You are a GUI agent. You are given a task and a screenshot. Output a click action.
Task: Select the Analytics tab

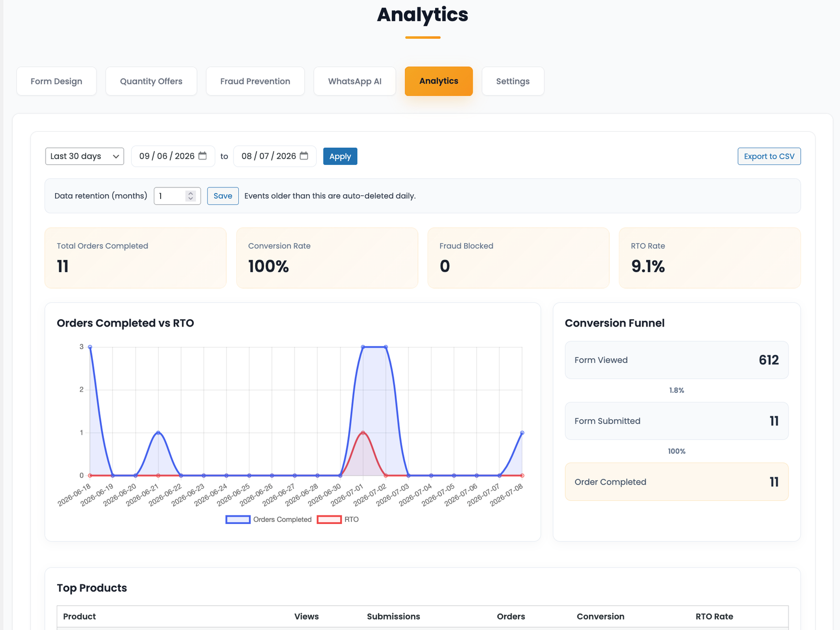439,81
